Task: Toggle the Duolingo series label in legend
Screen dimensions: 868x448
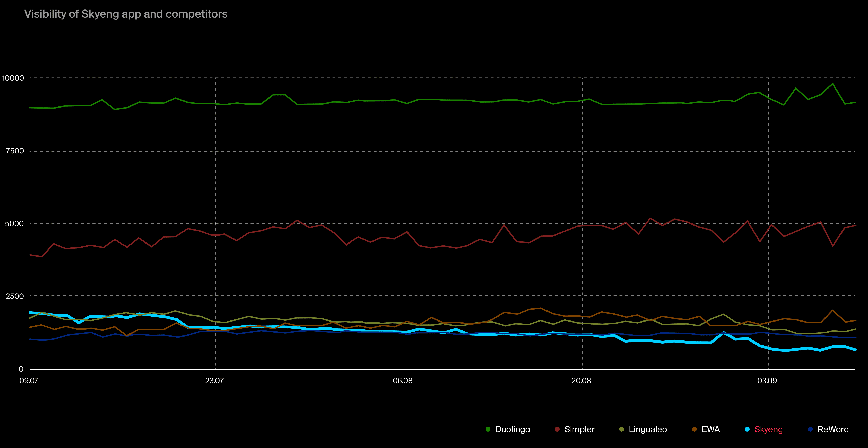Action: click(513, 429)
